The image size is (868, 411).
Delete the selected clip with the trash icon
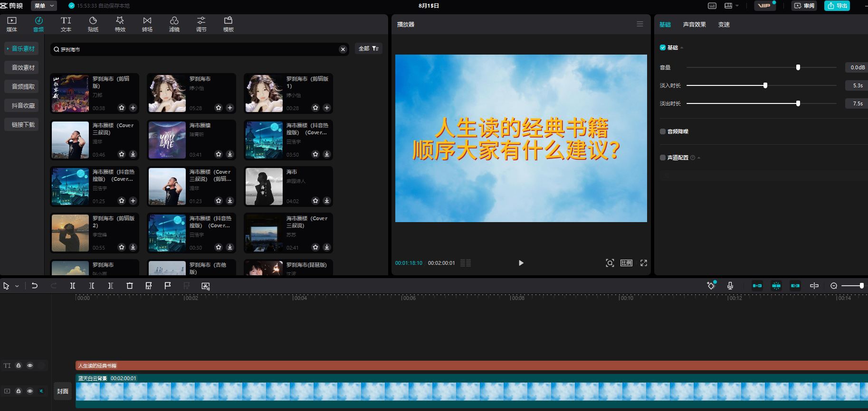pos(130,286)
